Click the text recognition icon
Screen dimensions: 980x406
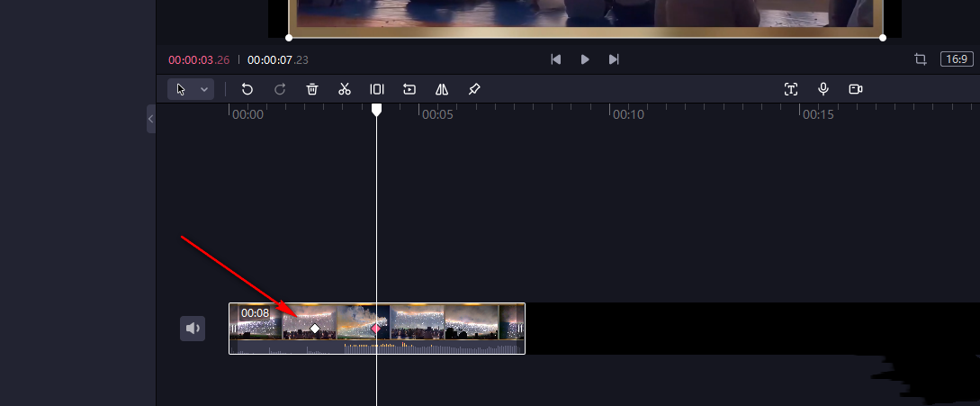point(791,89)
